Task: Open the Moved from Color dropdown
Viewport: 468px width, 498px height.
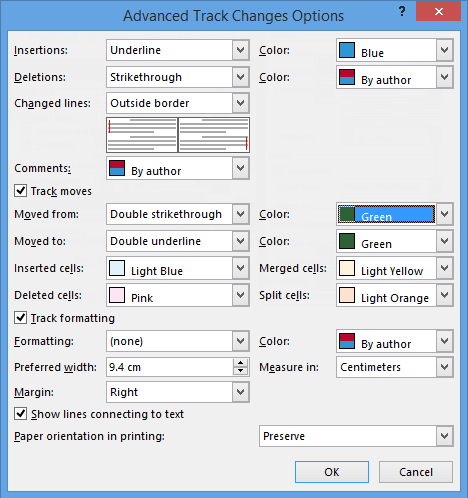Action: click(395, 214)
